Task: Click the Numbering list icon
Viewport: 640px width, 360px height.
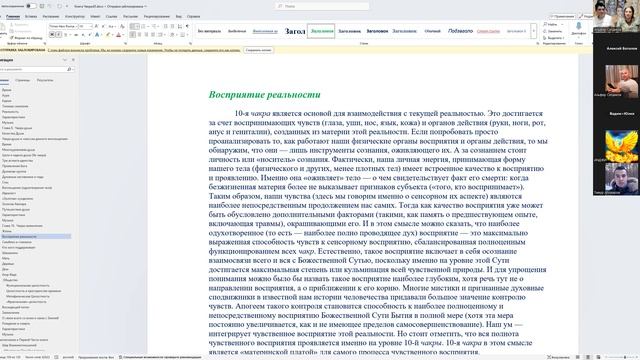Action: tap(144, 26)
